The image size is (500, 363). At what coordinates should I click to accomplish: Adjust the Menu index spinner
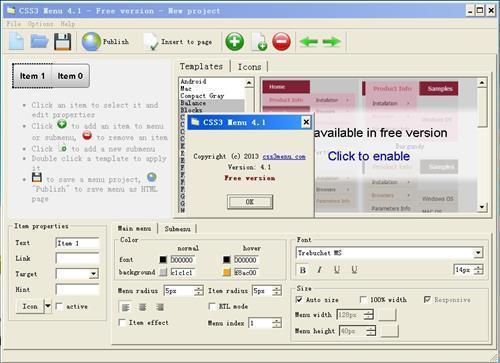click(x=277, y=323)
